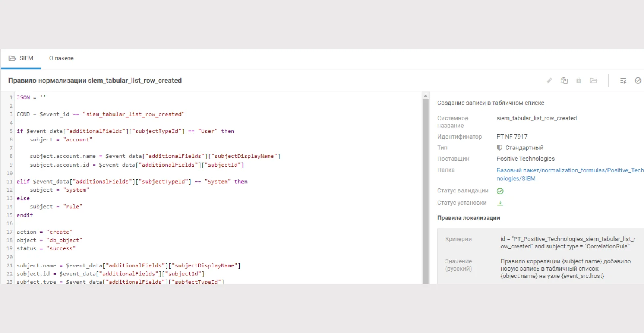Click the Критерии localization criteria text
Image resolution: width=644 pixels, height=333 pixels.
pyautogui.click(x=568, y=243)
